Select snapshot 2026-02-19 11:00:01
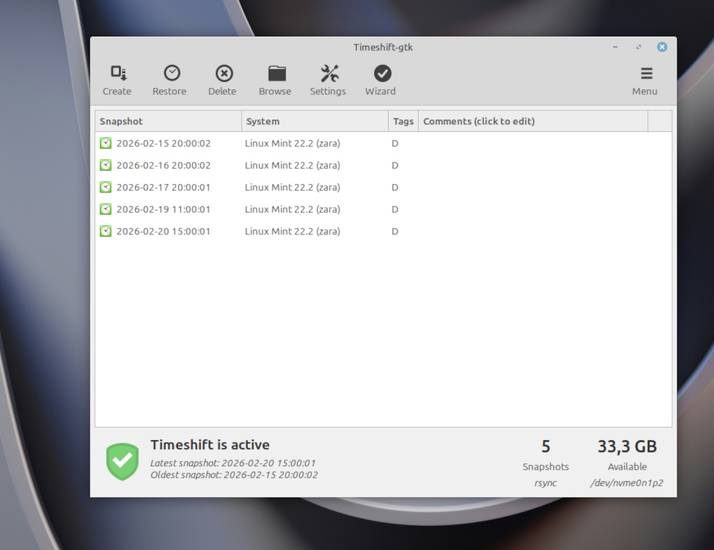The image size is (714, 550). 383,209
